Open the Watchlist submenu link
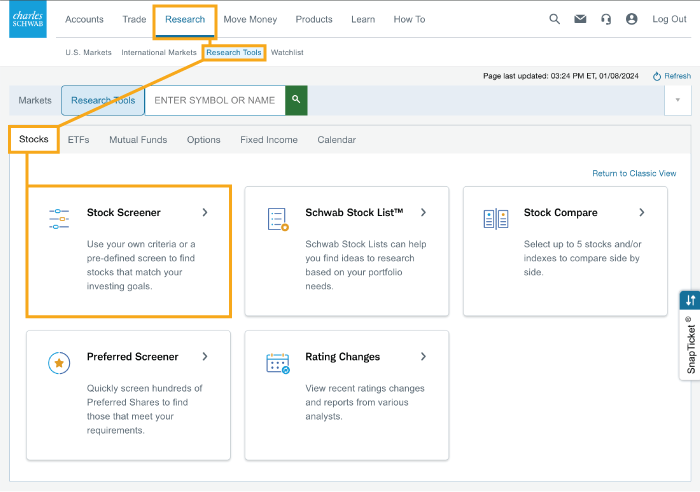This screenshot has height=492, width=700. (287, 52)
